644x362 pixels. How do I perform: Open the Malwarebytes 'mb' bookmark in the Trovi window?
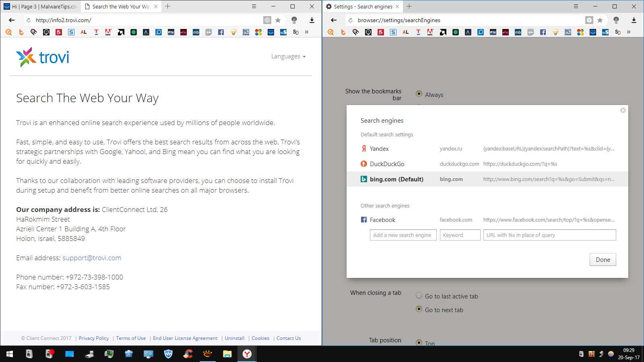coord(196,32)
